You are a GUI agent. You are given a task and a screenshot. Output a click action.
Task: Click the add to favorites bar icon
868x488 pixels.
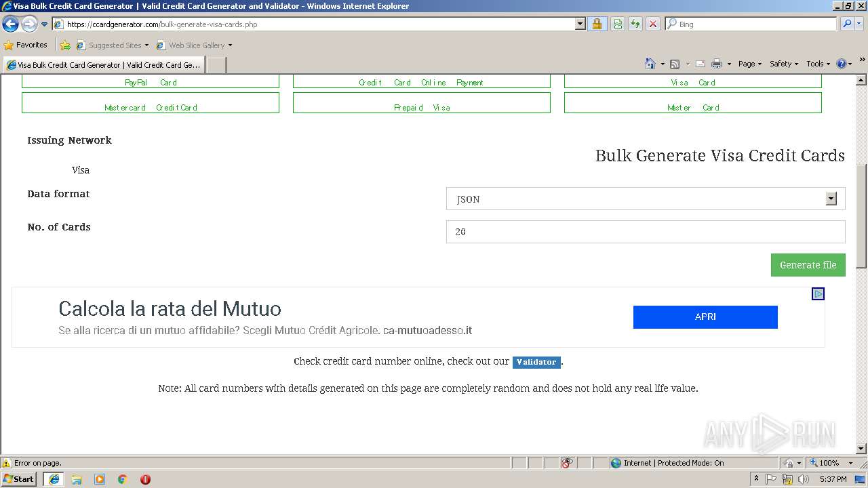point(65,45)
